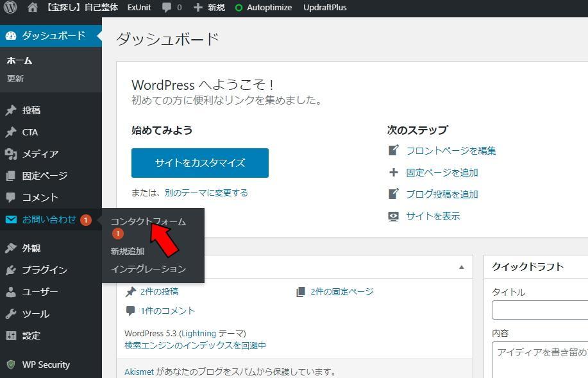Open お問い合わせ text in the sidebar

(49, 219)
